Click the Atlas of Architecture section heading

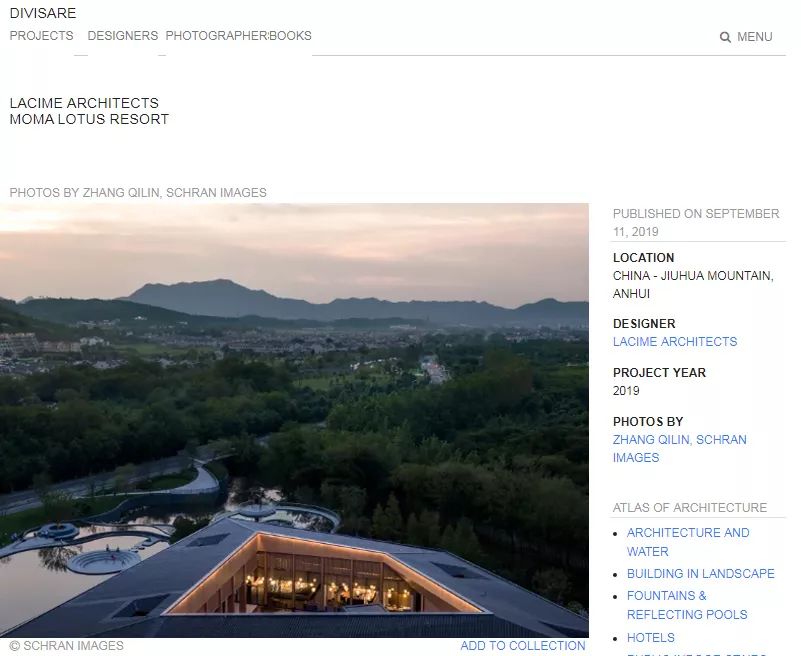pyautogui.click(x=690, y=508)
